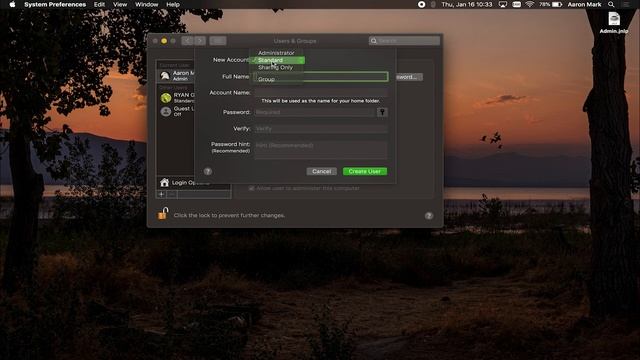
Task: Show all preferences grid button
Action: [x=218, y=41]
